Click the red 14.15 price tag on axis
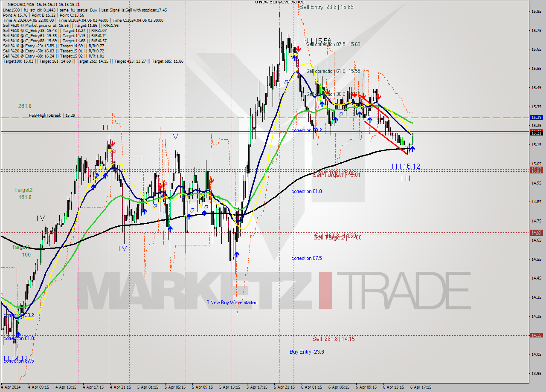Screen dimensions: 546x392 pos(536,335)
